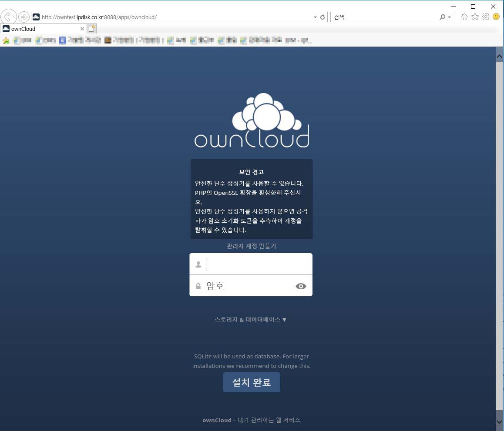This screenshot has height=431, width=504.
Task: Minimize the browser window
Action: pos(454,7)
